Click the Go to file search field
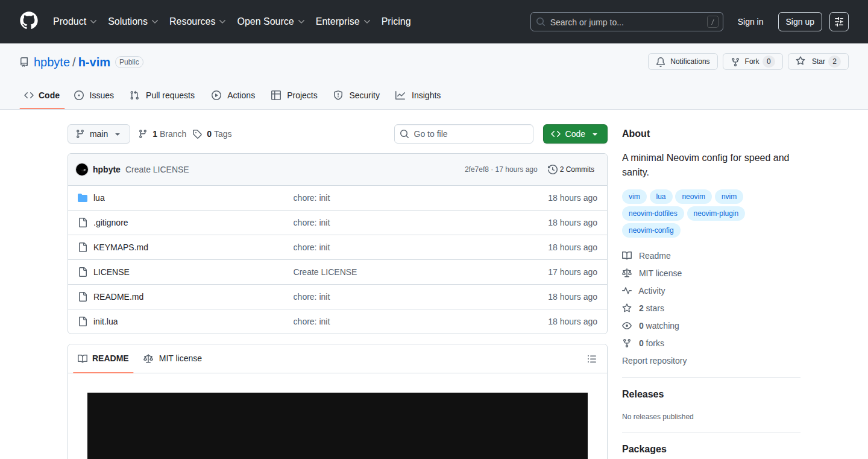The height and width of the screenshot is (459, 868). click(x=464, y=134)
